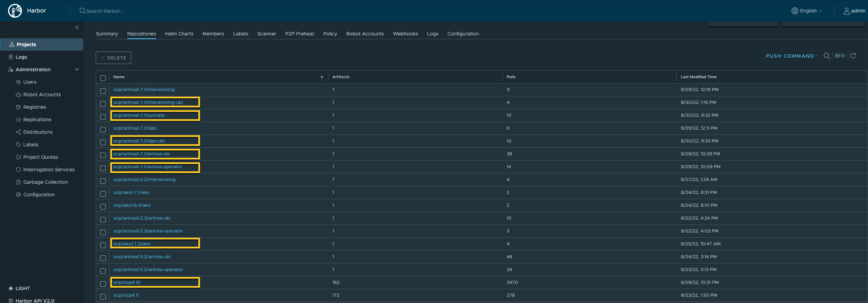Check the box for ocp/antrea1.7.1/interworking
The width and height of the screenshot is (868, 303).
pos(103,91)
